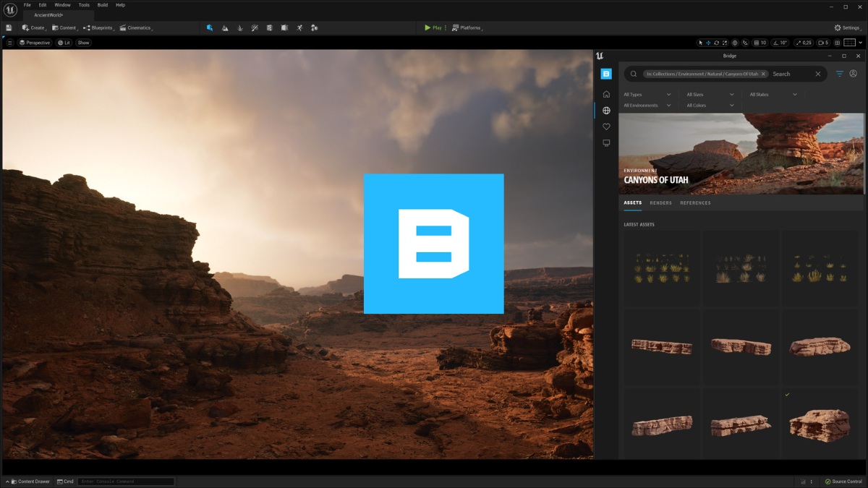Expand the viewport toolbar chevron
Viewport: 868px width, 488px height.
(x=860, y=43)
